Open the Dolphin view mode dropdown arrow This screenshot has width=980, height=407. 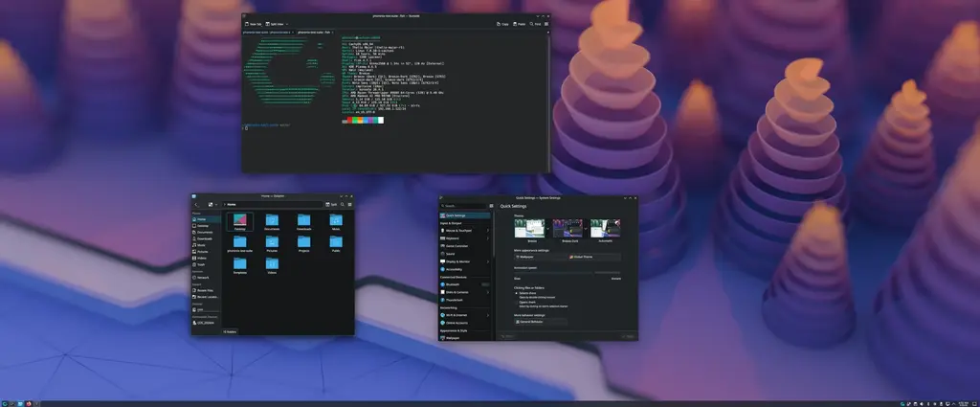(216, 204)
